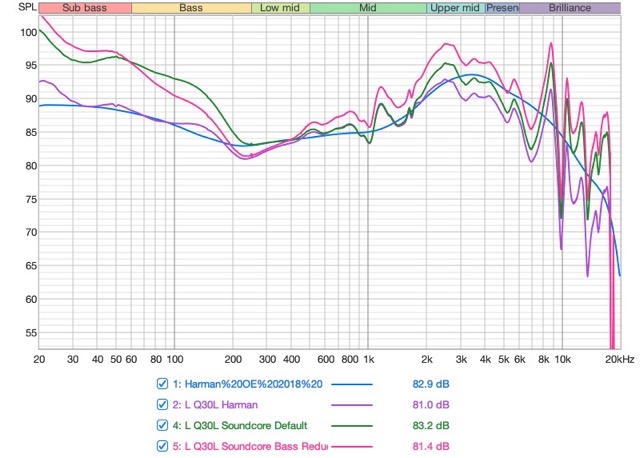This screenshot has height=458, width=640.
Task: Uncheck the Harman OE 2018 trace checkbox
Action: click(162, 384)
